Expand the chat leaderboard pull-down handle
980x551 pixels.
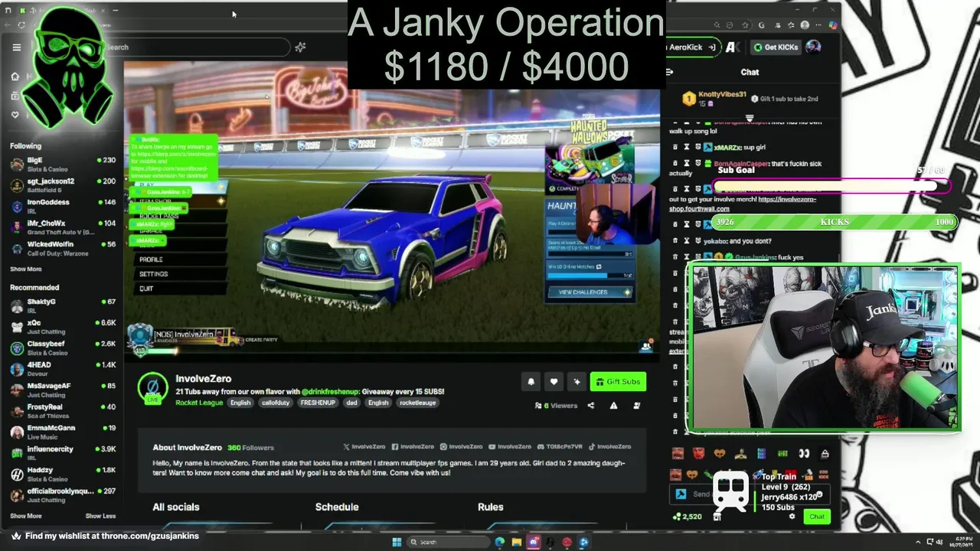point(750,119)
